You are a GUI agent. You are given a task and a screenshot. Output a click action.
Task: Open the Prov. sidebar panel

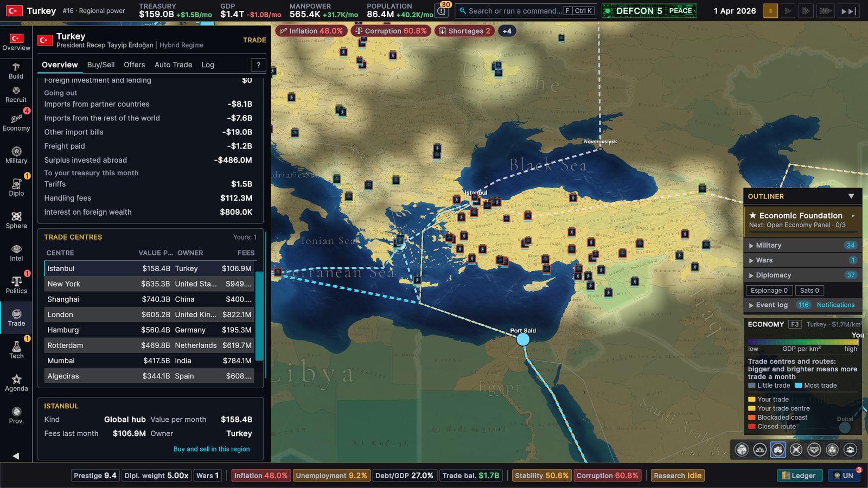tap(16, 415)
